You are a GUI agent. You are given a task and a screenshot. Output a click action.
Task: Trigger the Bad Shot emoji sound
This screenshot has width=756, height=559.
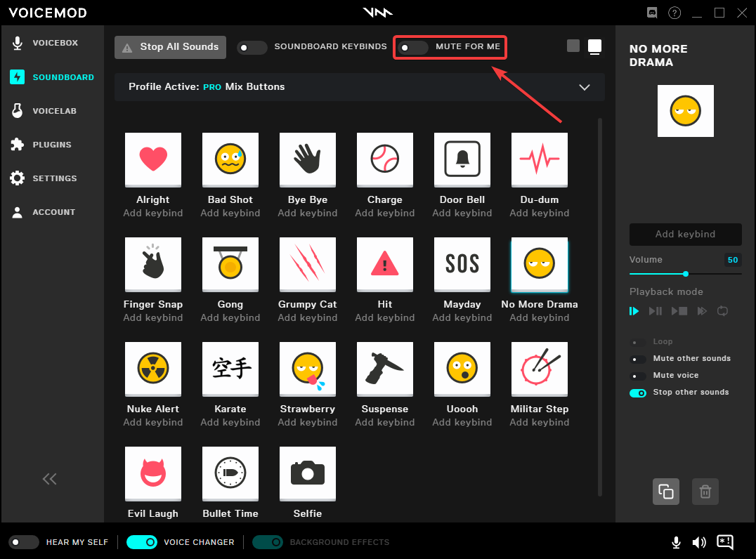tap(230, 159)
